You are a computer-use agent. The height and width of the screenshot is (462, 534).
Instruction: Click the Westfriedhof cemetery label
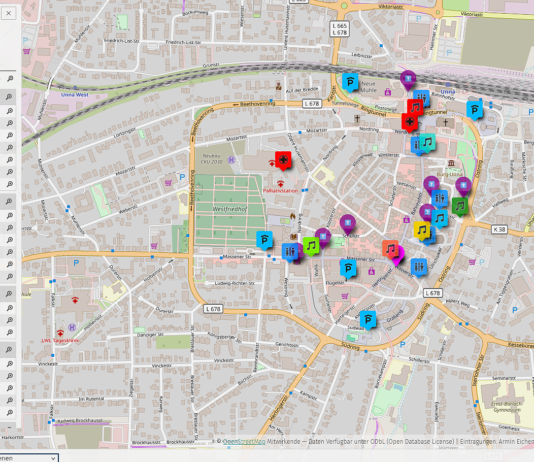tap(230, 209)
